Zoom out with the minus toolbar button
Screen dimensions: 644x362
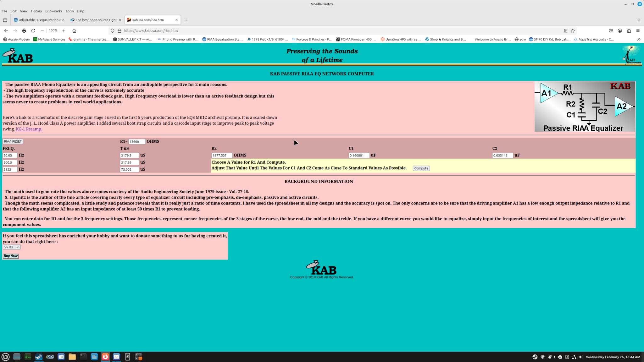tap(42, 30)
